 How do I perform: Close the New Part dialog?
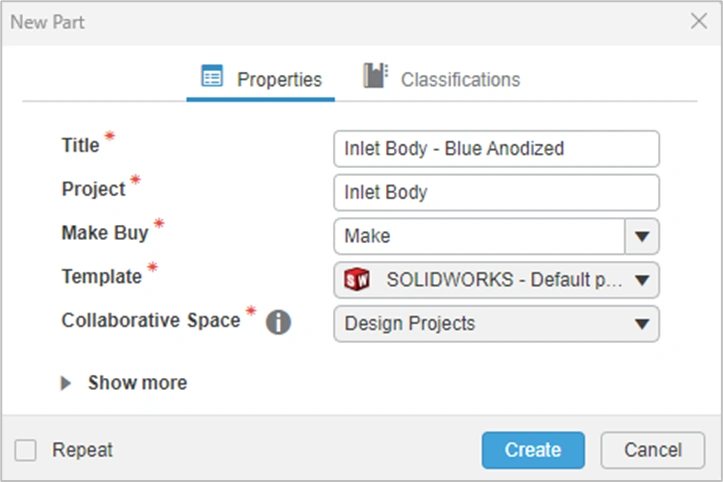click(x=699, y=21)
